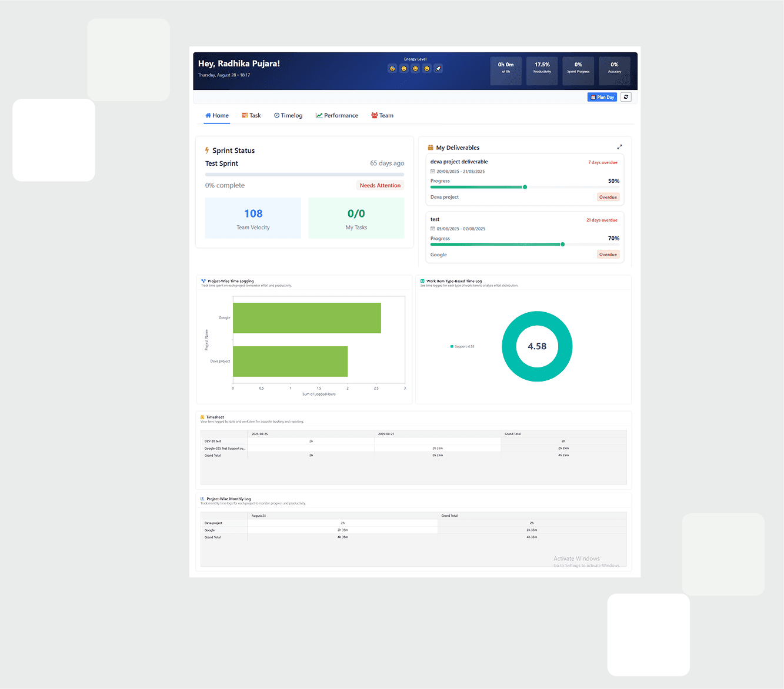The height and width of the screenshot is (689, 784).
Task: Click the refresh icon button
Action: pyautogui.click(x=626, y=97)
